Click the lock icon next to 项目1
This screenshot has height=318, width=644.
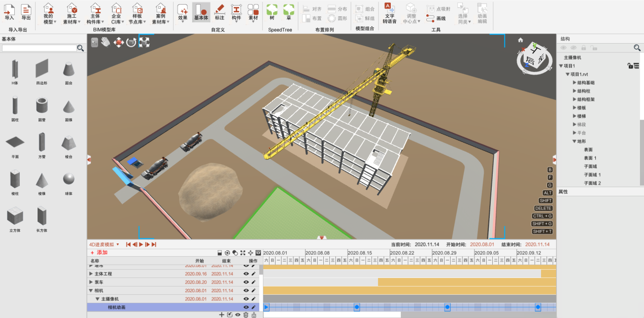pos(629,65)
